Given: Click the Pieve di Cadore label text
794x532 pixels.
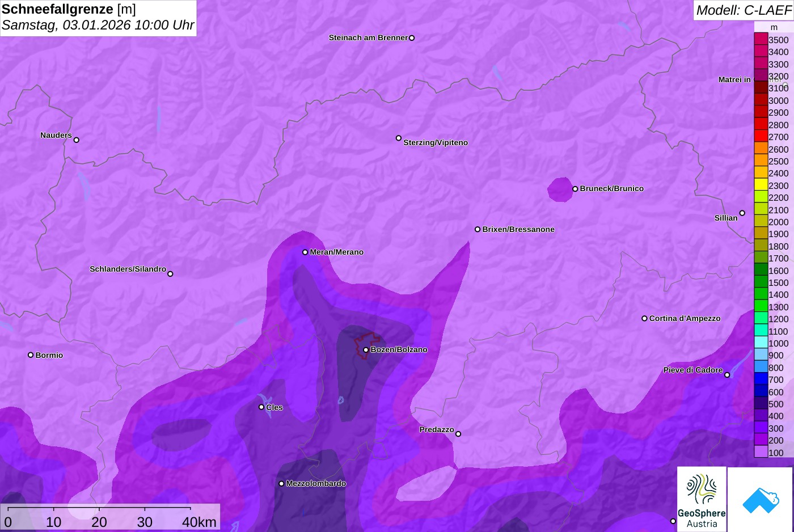Looking at the screenshot, I should click(693, 370).
